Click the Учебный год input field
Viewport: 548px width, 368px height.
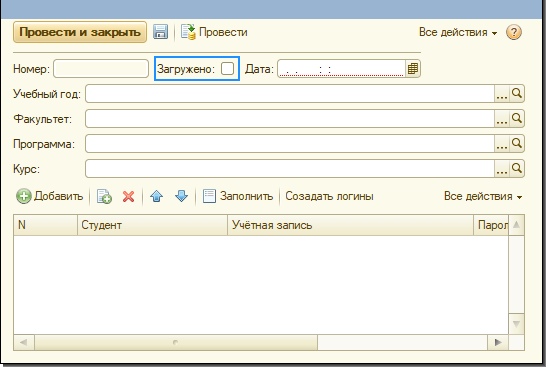point(290,94)
